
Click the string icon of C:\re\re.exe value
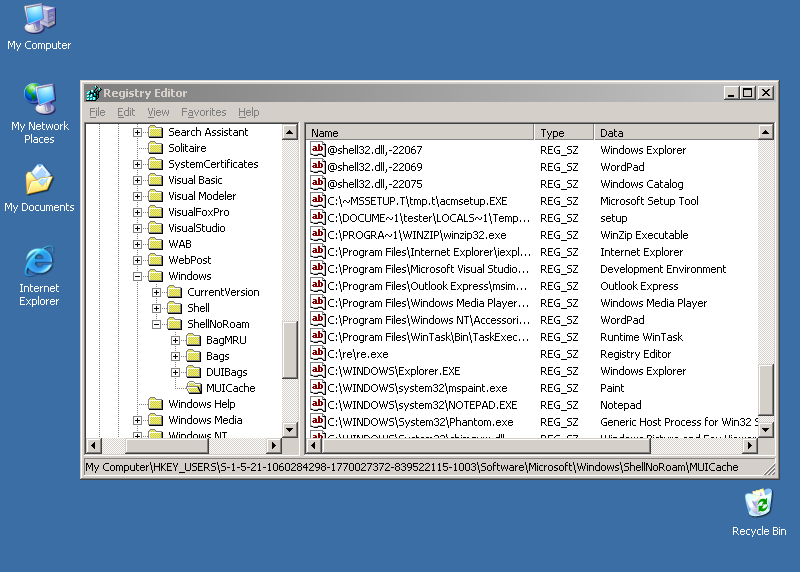318,353
